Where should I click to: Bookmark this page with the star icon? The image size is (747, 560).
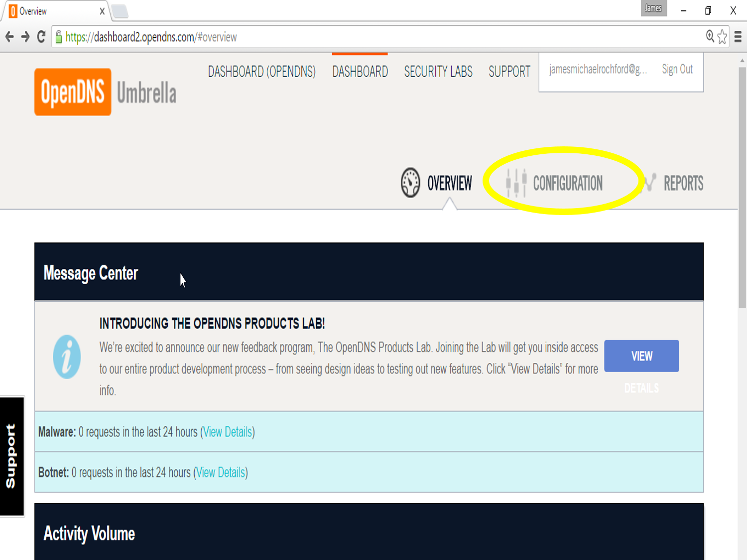pyautogui.click(x=722, y=37)
